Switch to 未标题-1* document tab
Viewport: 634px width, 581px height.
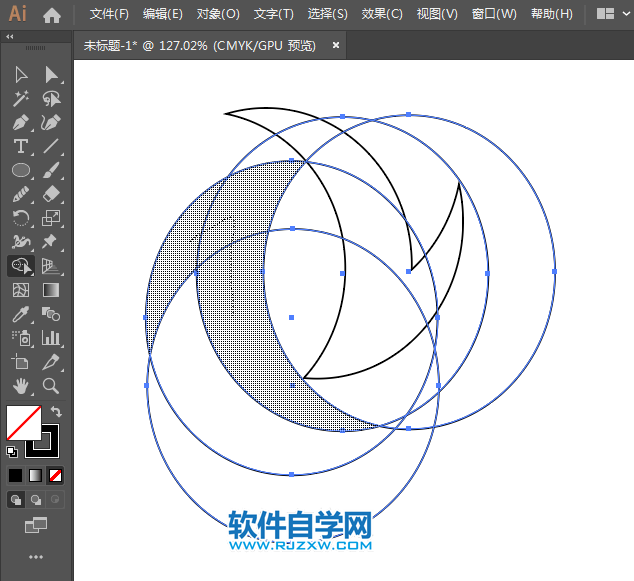(x=199, y=46)
